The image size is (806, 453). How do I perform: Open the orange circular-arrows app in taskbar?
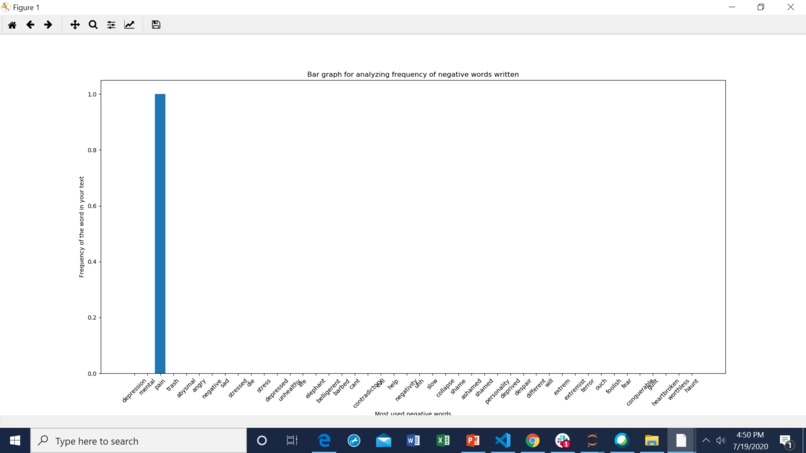[x=592, y=441]
